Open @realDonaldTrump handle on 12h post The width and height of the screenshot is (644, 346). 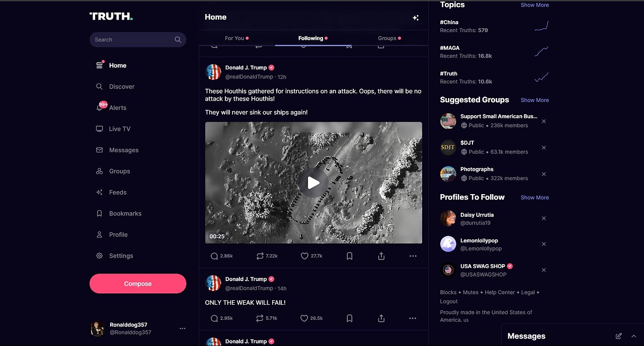coord(249,77)
